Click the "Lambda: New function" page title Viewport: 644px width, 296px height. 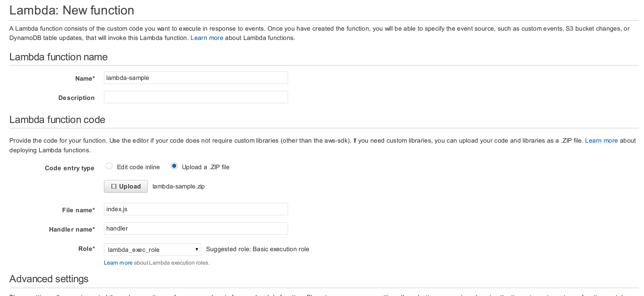click(x=71, y=10)
